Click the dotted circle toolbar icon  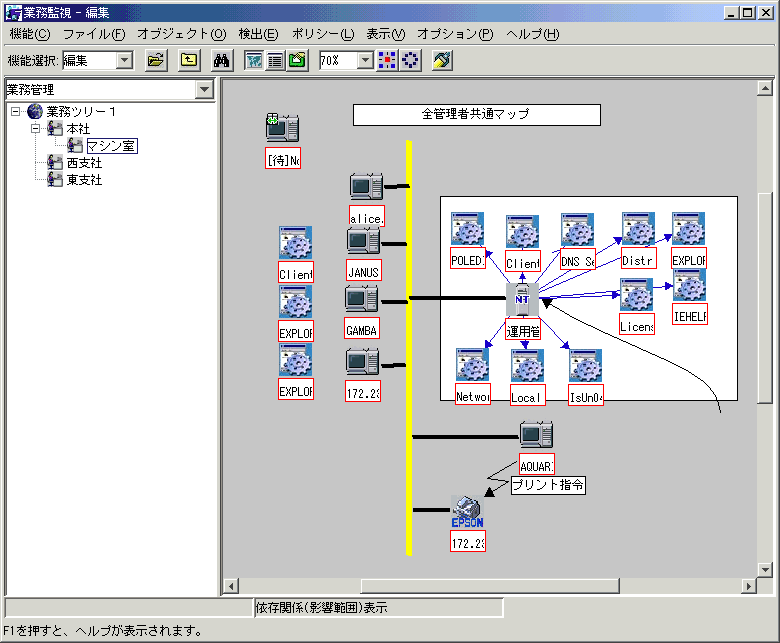pos(410,61)
